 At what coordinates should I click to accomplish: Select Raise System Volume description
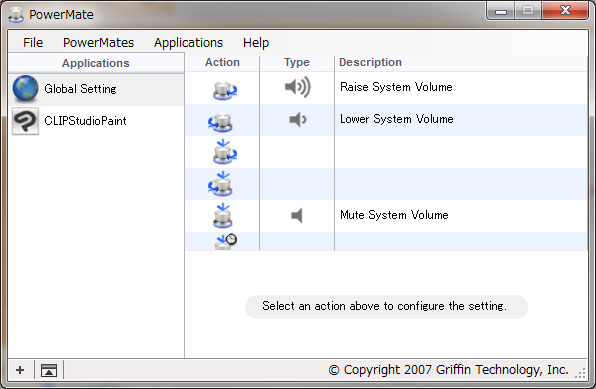coord(396,87)
